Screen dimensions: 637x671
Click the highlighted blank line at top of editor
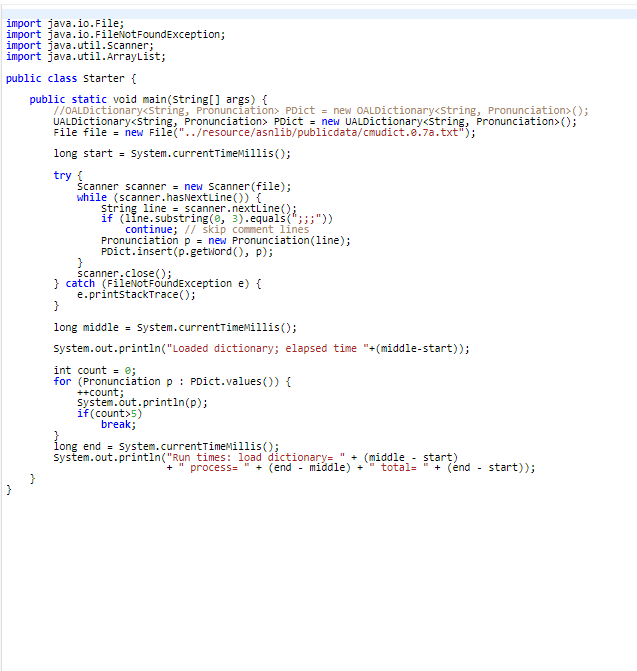[319, 14]
